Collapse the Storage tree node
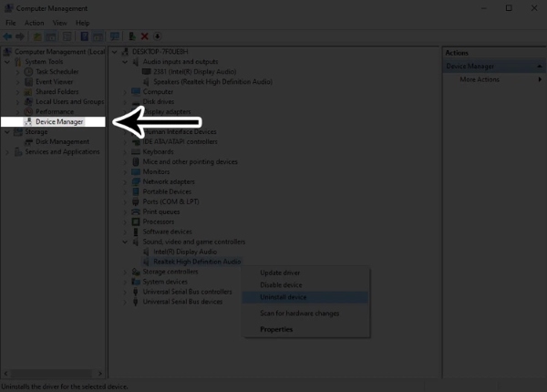The height and width of the screenshot is (392, 547). (7, 132)
